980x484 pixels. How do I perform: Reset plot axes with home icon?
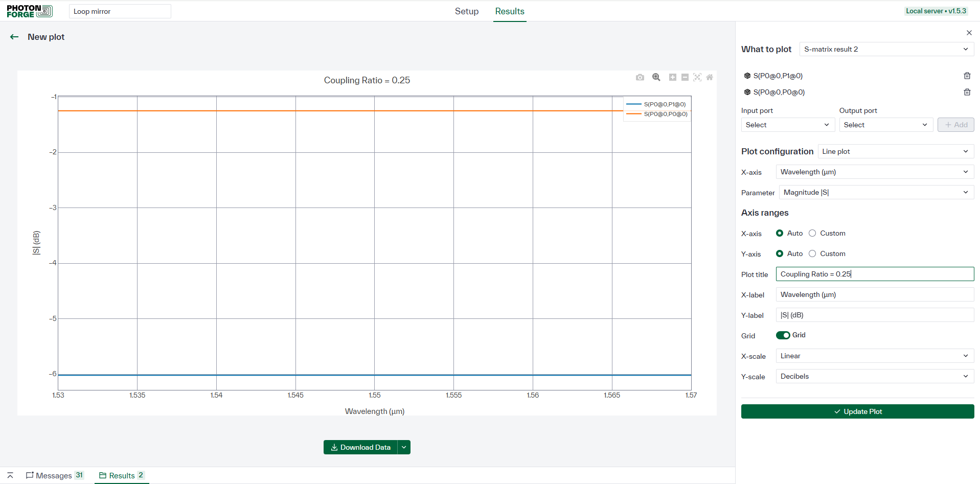710,77
